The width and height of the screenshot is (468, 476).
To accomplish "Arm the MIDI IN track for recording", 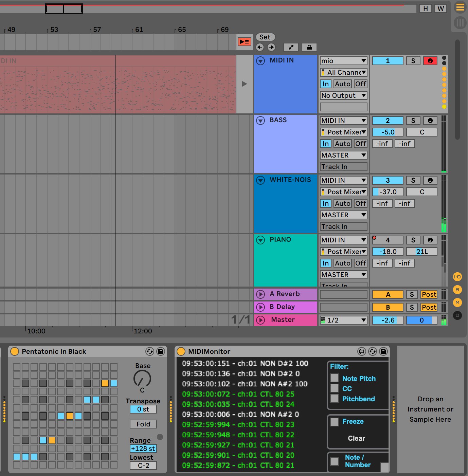I will (x=430, y=61).
